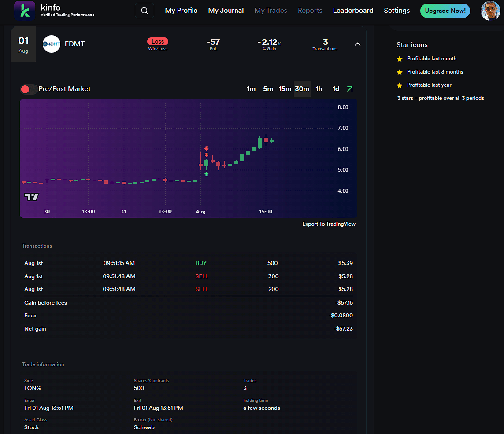
Task: Collapse the FDMT trade details chevron
Action: [x=358, y=44]
